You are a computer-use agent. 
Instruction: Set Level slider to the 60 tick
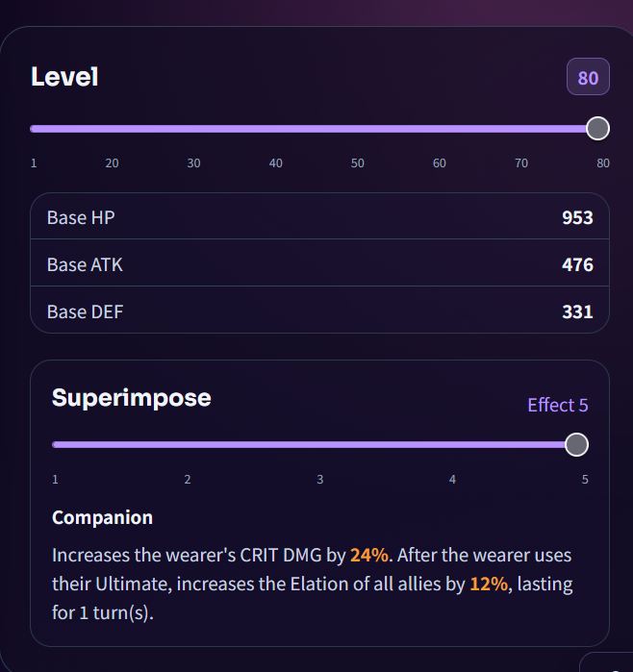tap(440, 129)
